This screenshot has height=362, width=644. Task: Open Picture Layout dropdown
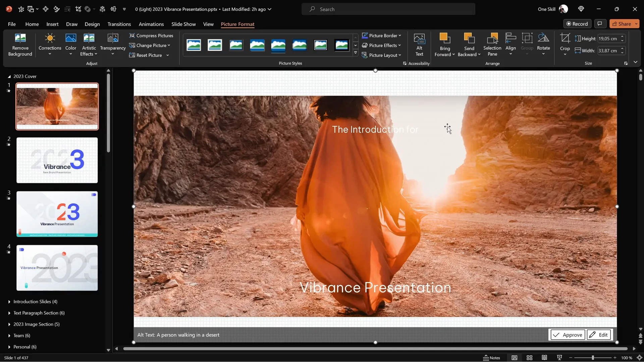381,55
